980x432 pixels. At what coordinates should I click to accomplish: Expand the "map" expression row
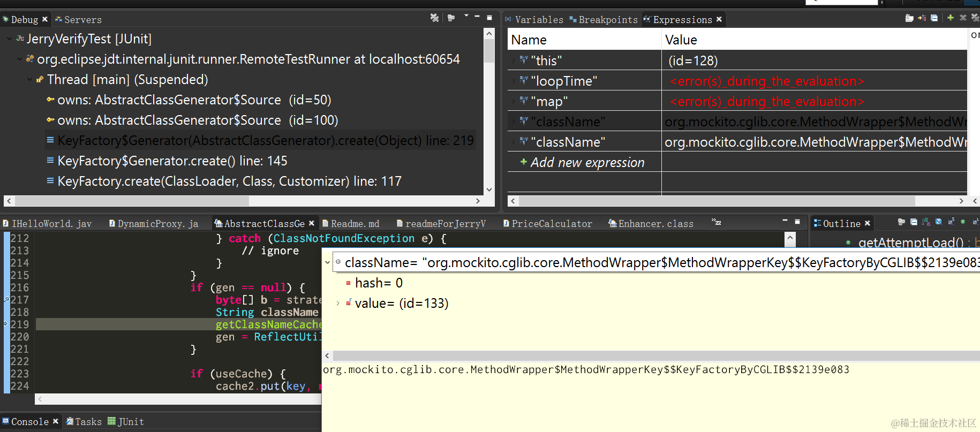pos(514,101)
